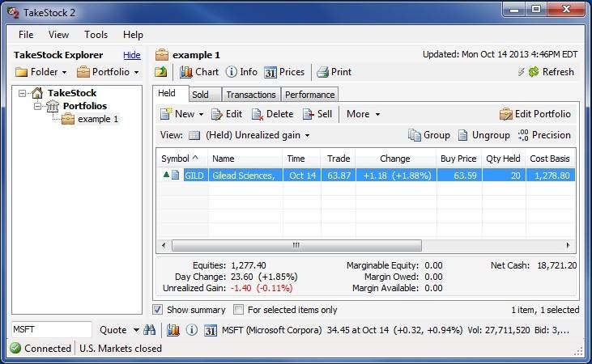This screenshot has height=364, width=592.
Task: Click the Info icon in the portfolio toolbar
Action: tap(231, 72)
